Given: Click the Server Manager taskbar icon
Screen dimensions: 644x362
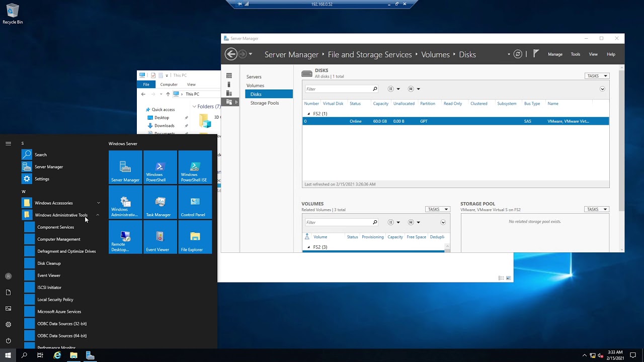Looking at the screenshot, I should coord(90,355).
